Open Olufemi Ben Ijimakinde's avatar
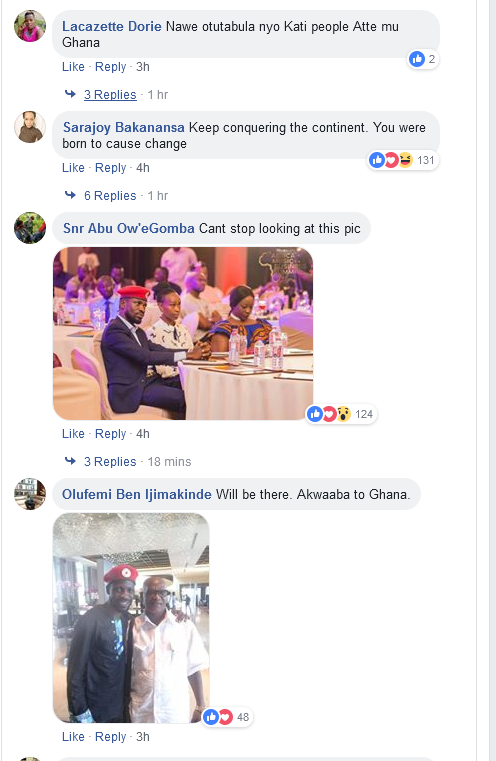Viewport: 496px width, 761px height. pos(30,494)
